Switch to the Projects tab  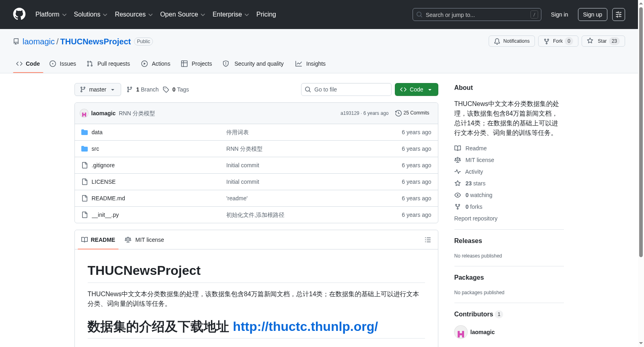196,64
